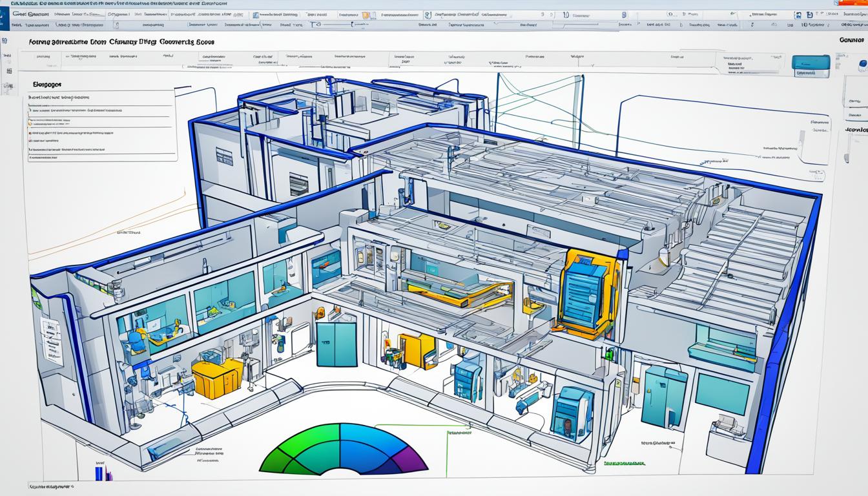Open the save icon at the top-right toolbar

(x=809, y=14)
